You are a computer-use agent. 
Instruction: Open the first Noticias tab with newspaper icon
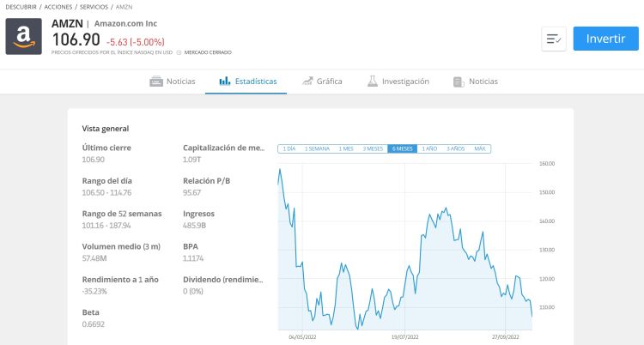click(x=173, y=82)
